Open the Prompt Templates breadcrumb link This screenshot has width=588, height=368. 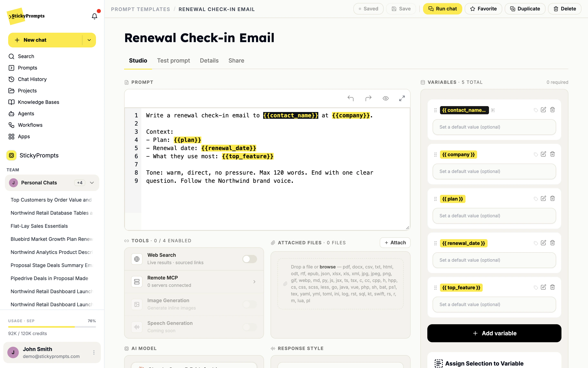click(140, 9)
